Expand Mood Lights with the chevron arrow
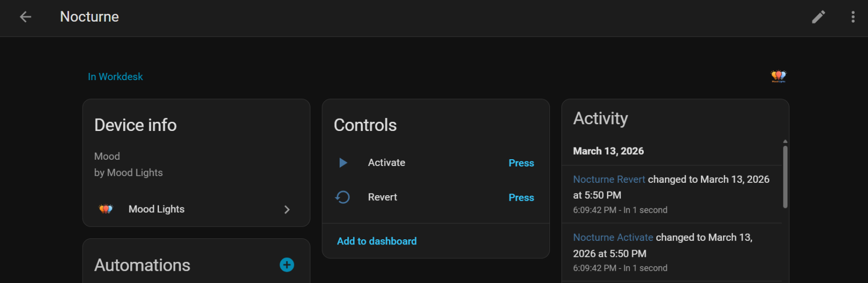Image resolution: width=868 pixels, height=283 pixels. tap(287, 210)
